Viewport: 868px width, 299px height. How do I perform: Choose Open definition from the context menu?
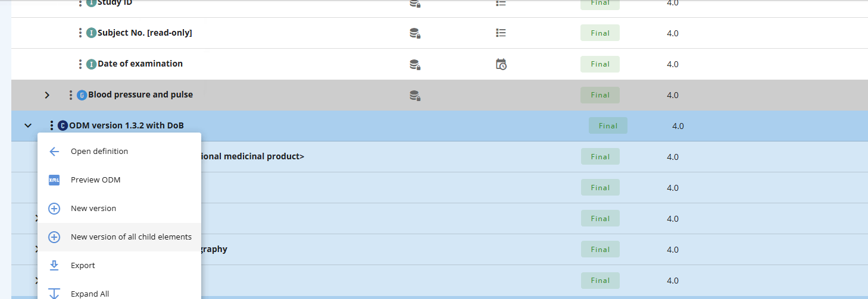click(99, 151)
